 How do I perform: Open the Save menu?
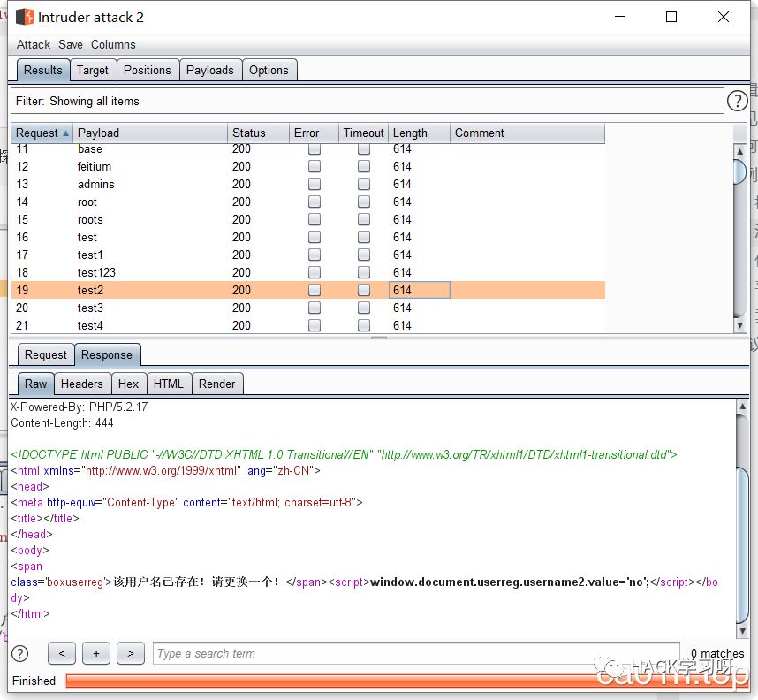(71, 44)
